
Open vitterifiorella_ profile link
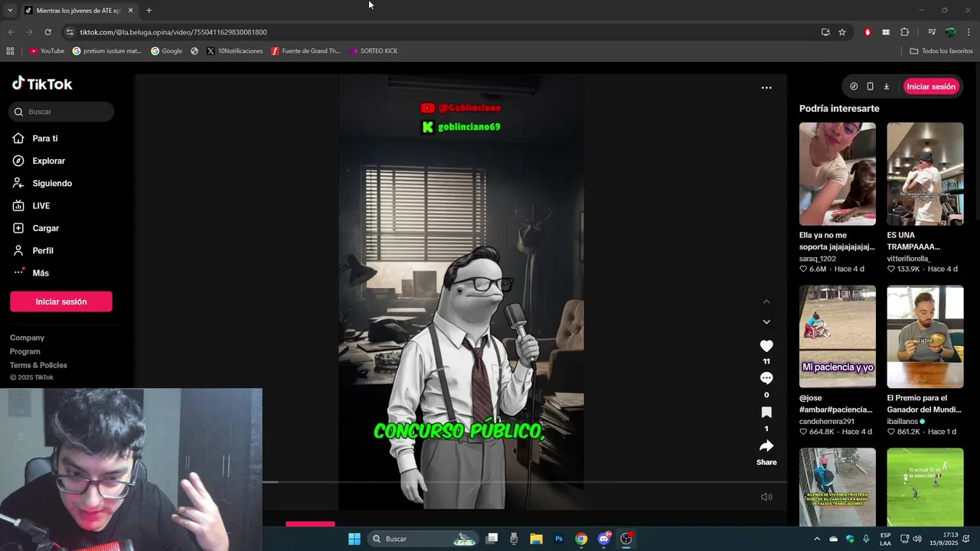pos(909,259)
